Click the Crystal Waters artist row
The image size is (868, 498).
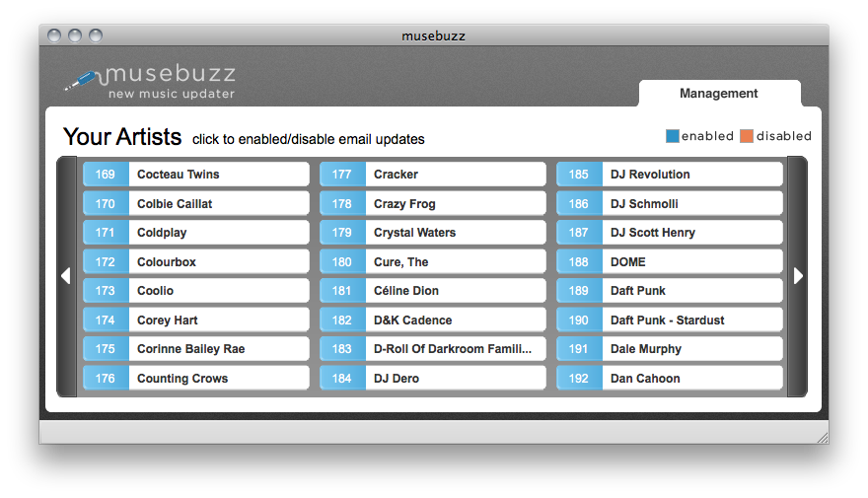pyautogui.click(x=433, y=233)
